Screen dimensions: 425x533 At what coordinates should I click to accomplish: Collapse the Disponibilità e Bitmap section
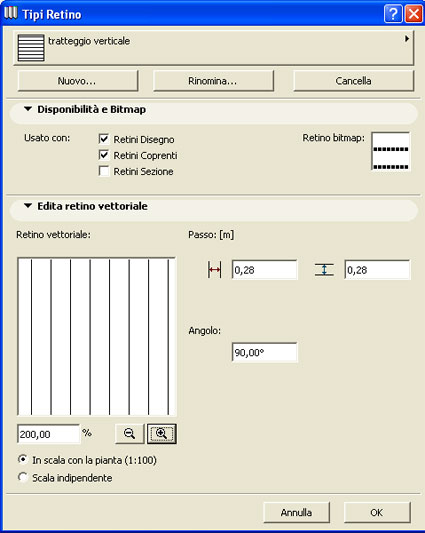coord(28,109)
